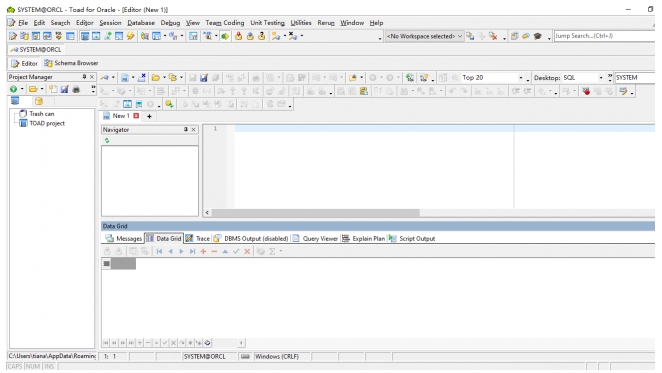The height and width of the screenshot is (373, 662).
Task: Click the refresh icon in the Navigator panel
Action: [x=107, y=141]
